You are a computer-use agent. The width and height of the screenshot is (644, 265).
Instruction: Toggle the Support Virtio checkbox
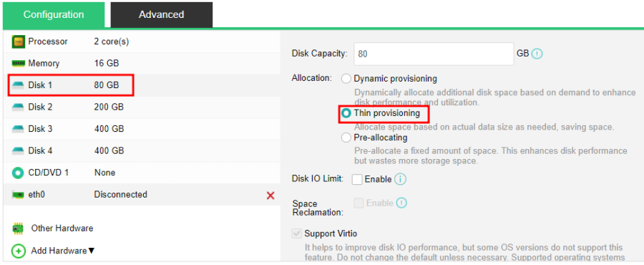pyautogui.click(x=296, y=233)
